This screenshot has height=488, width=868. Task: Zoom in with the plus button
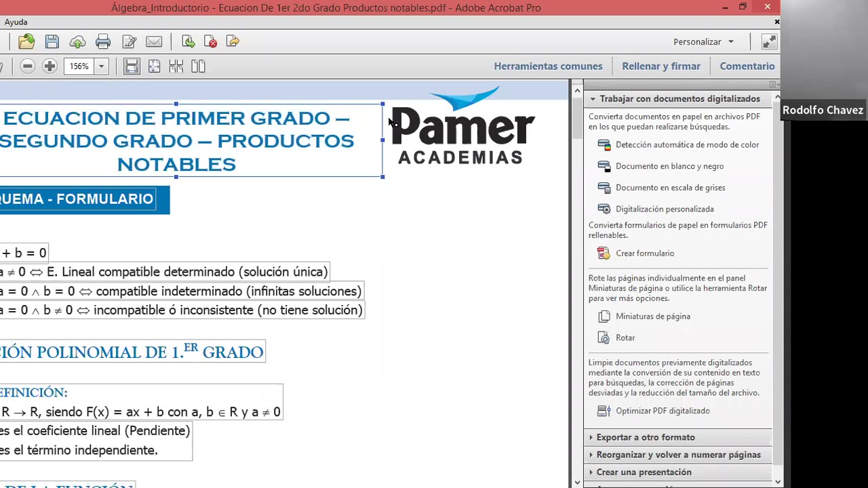tap(50, 66)
